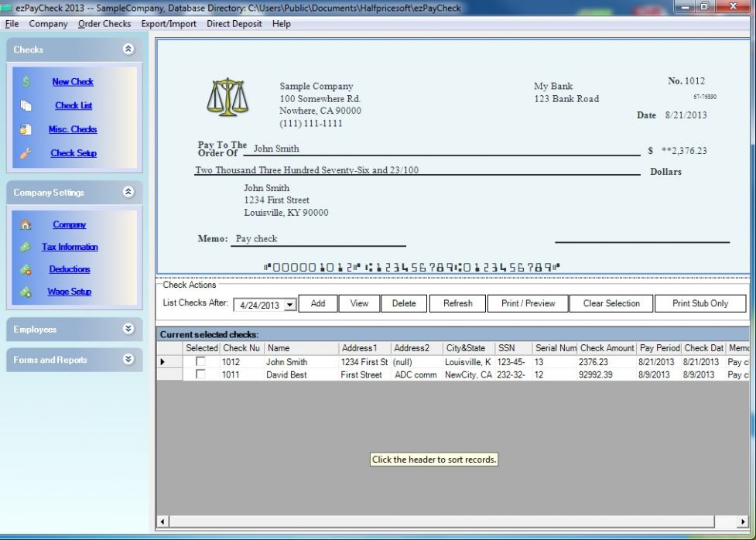This screenshot has width=756, height=540.
Task: Click the Deductions icon in Company Settings
Action: click(26, 270)
